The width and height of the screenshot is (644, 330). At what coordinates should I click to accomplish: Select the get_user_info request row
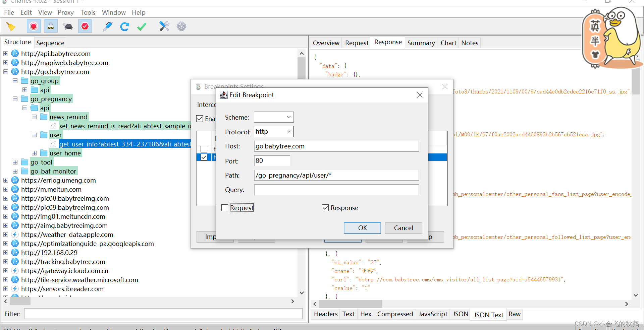click(x=125, y=144)
